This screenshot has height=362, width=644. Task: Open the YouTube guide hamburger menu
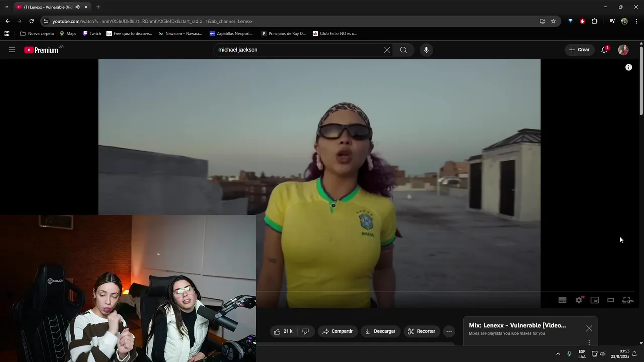(12, 50)
